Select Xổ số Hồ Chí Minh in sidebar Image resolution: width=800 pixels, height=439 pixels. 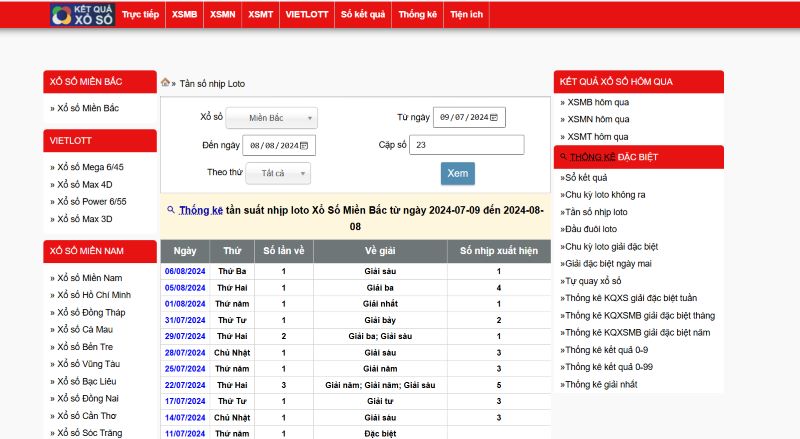[94, 295]
